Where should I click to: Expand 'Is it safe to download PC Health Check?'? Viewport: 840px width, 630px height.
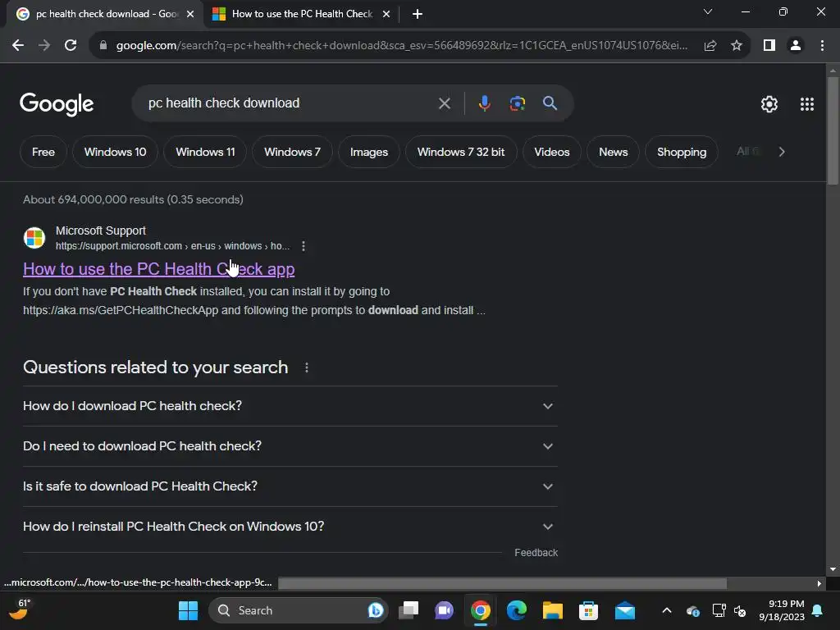290,486
